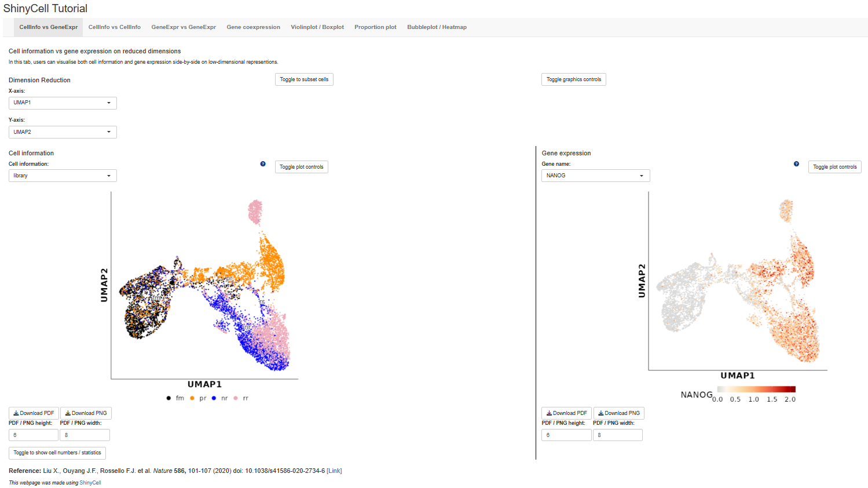Download the NANOG expression plot as PNG

point(618,413)
